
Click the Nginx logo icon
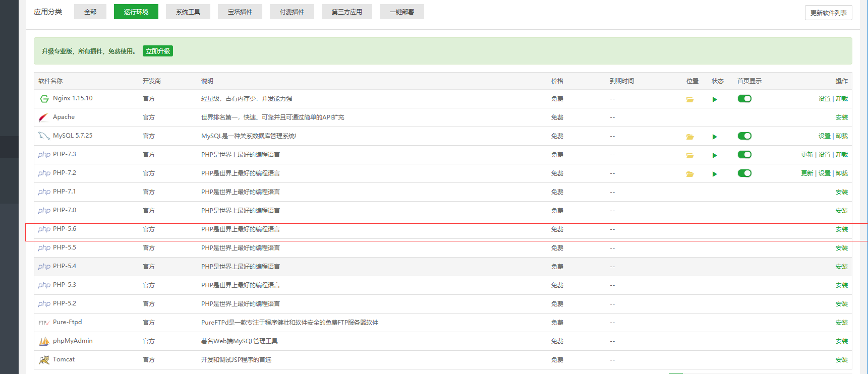tap(44, 99)
